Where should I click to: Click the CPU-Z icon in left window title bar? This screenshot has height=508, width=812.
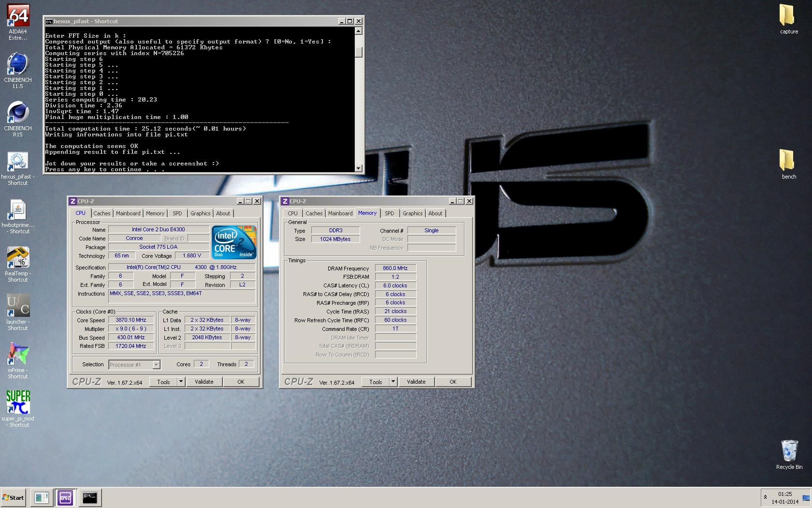[72, 201]
